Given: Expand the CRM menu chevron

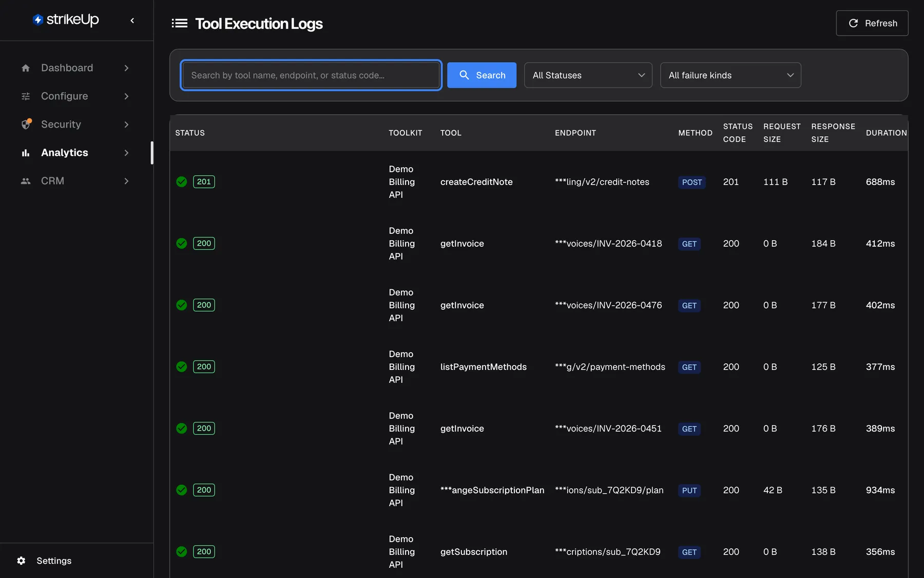Looking at the screenshot, I should [x=126, y=181].
